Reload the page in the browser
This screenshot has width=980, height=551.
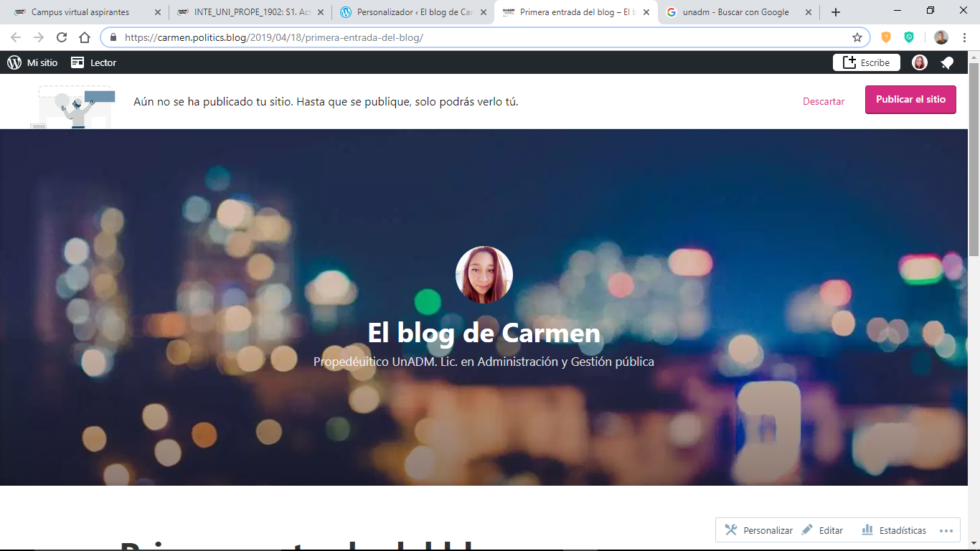62,37
